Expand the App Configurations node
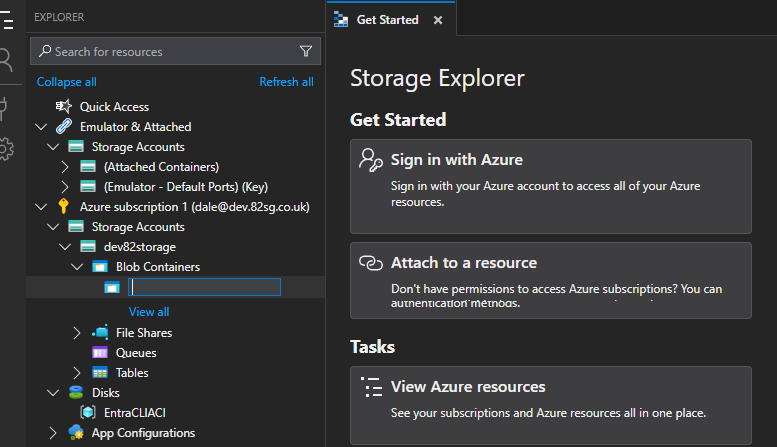The image size is (777, 447). [53, 433]
